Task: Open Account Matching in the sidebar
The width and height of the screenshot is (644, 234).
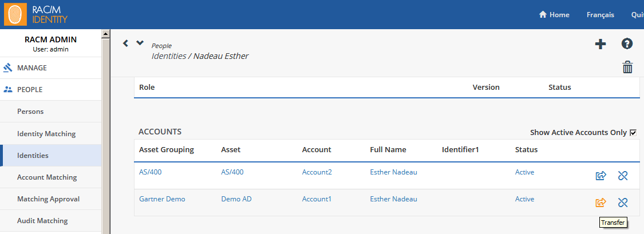Action: pyautogui.click(x=50, y=177)
